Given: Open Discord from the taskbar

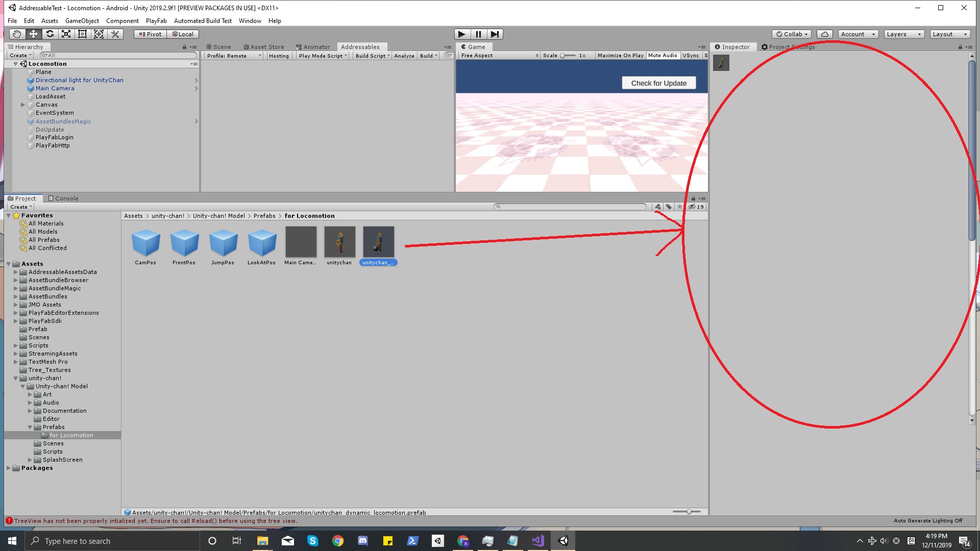Looking at the screenshot, I should [x=363, y=541].
